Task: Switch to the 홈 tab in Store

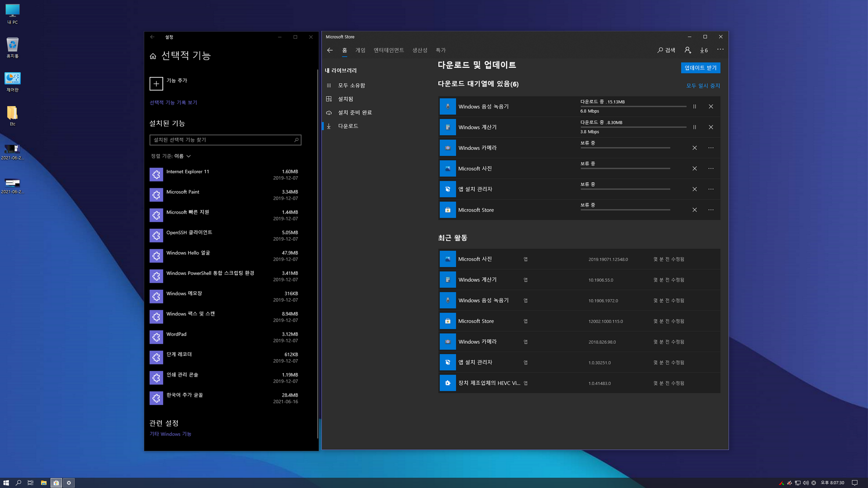Action: pos(344,50)
